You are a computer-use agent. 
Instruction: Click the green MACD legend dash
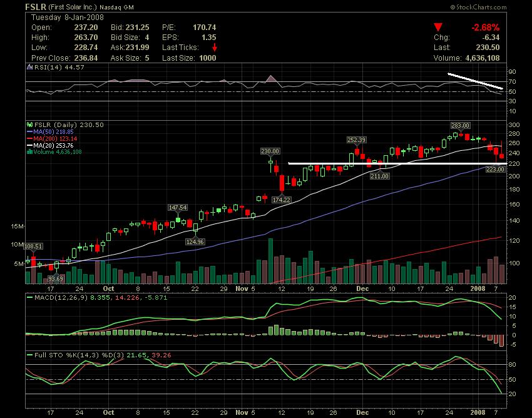coord(29,298)
